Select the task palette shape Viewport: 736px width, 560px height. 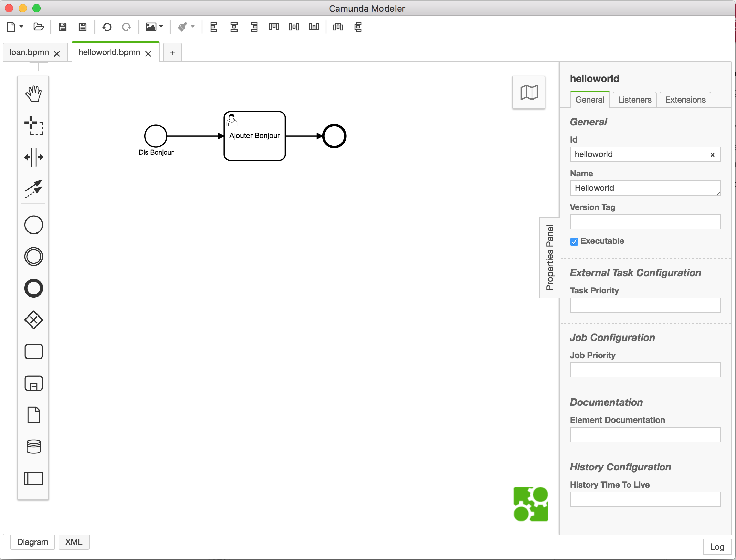click(33, 352)
